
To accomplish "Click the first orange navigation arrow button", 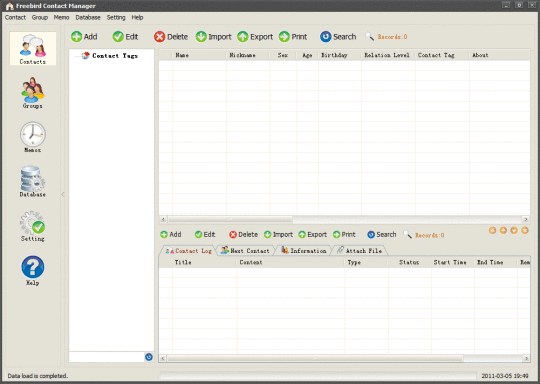I will point(492,230).
